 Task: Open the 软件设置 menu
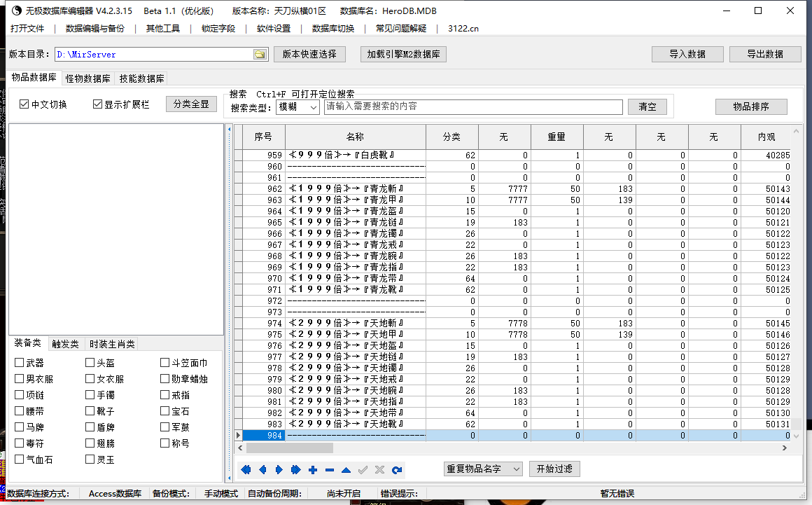point(274,29)
